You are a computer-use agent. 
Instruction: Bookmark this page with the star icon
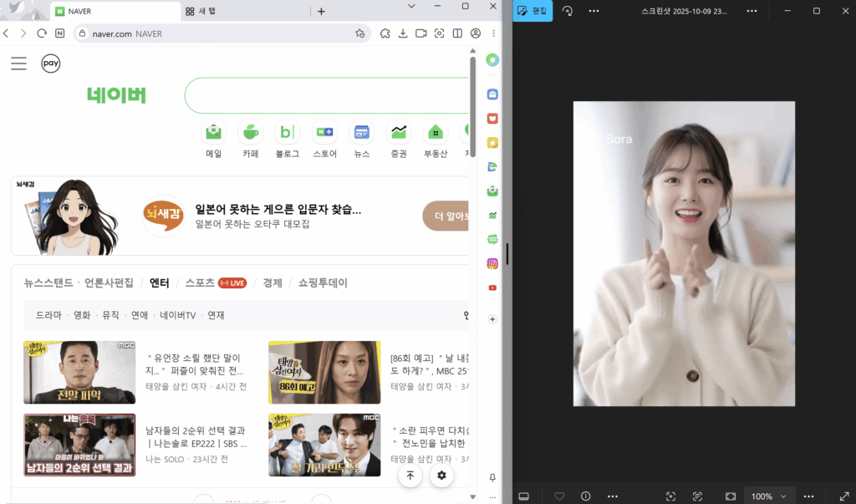click(359, 33)
